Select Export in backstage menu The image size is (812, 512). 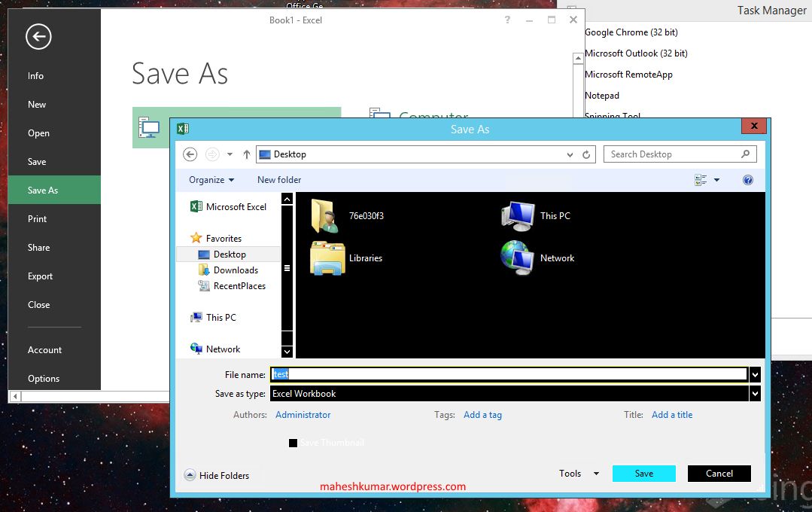click(x=41, y=276)
